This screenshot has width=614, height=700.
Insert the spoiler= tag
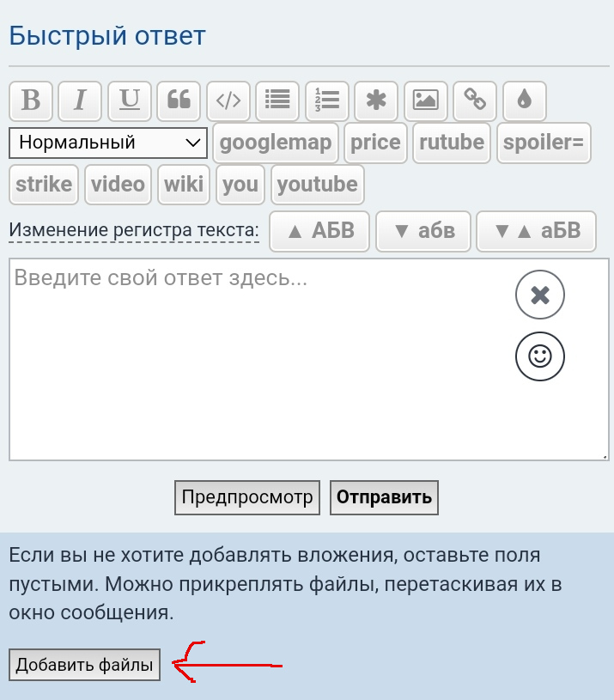pyautogui.click(x=543, y=143)
